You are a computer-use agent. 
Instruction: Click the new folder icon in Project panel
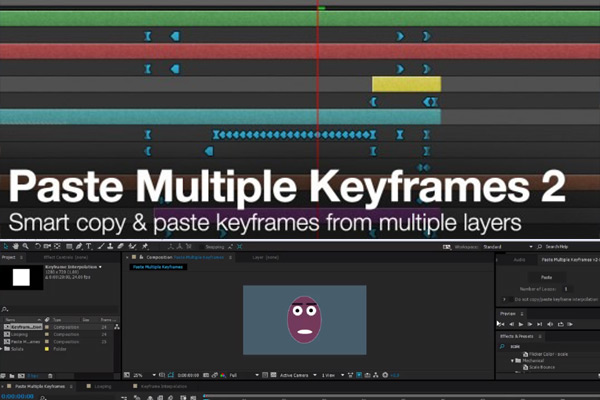pos(12,376)
